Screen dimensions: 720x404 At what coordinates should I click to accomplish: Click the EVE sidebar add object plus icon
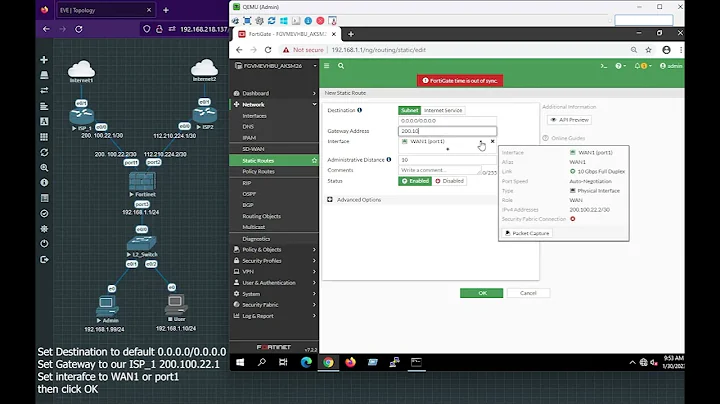tap(44, 60)
